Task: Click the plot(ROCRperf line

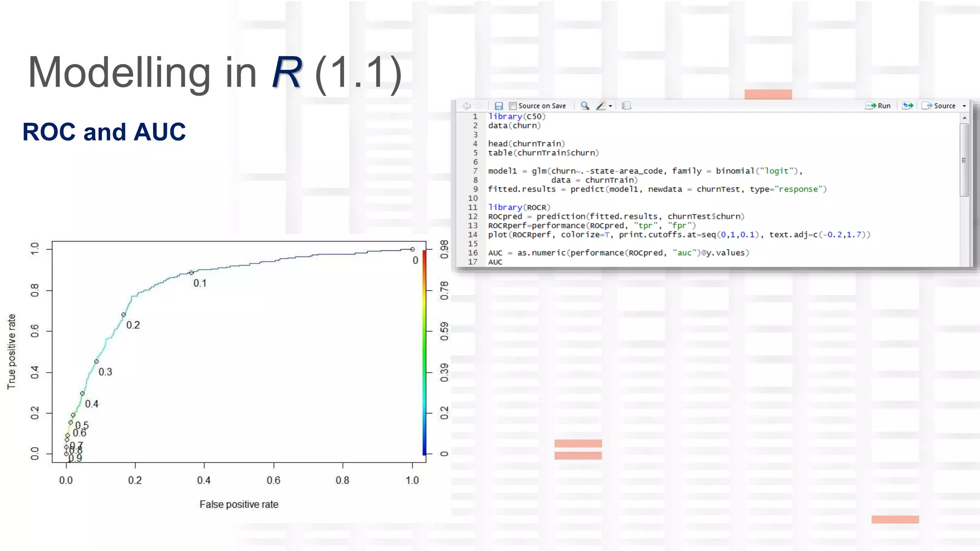Action: point(679,234)
